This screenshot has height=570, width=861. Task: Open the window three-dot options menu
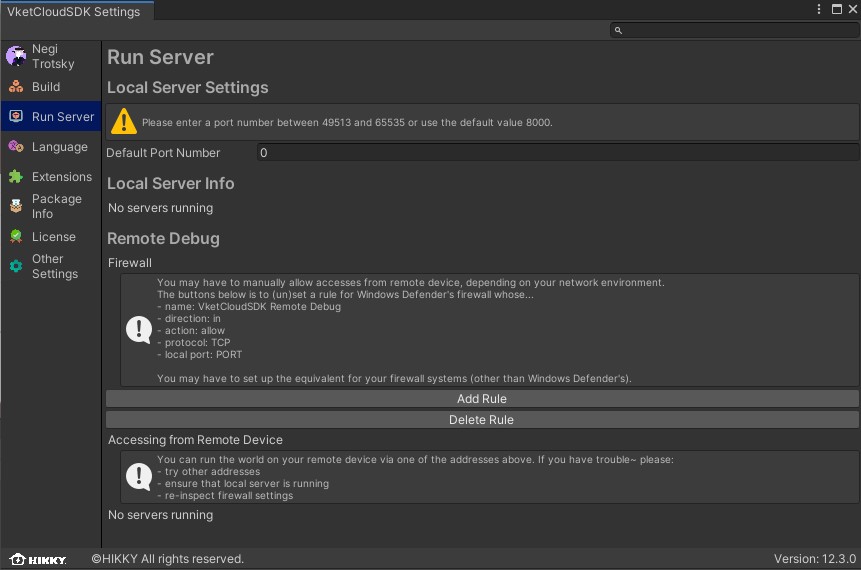(x=819, y=9)
